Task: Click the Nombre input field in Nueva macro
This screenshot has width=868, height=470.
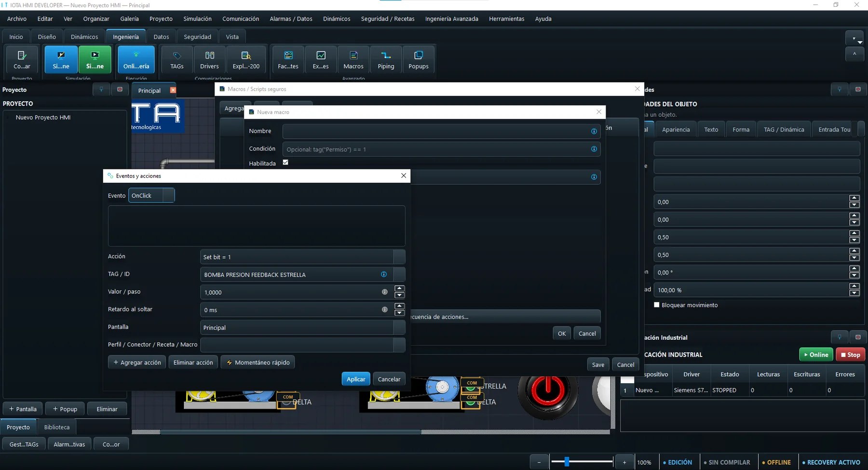Action: point(441,131)
